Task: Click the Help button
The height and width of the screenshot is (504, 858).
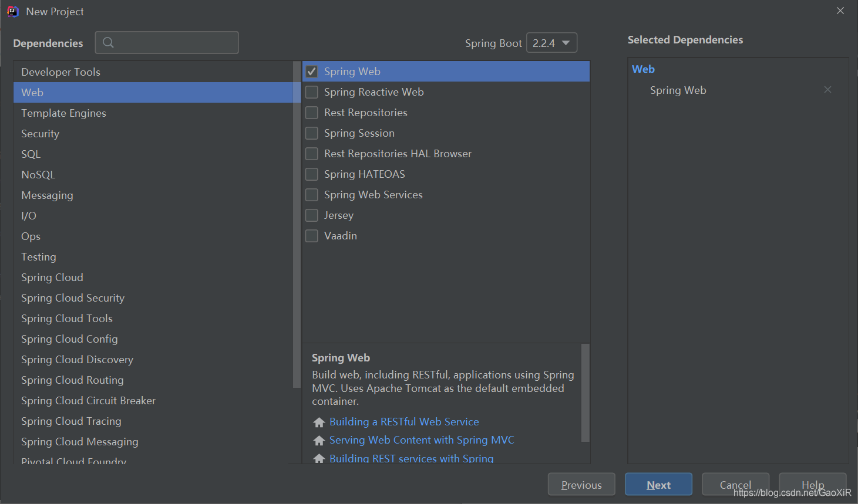Action: [x=813, y=485]
